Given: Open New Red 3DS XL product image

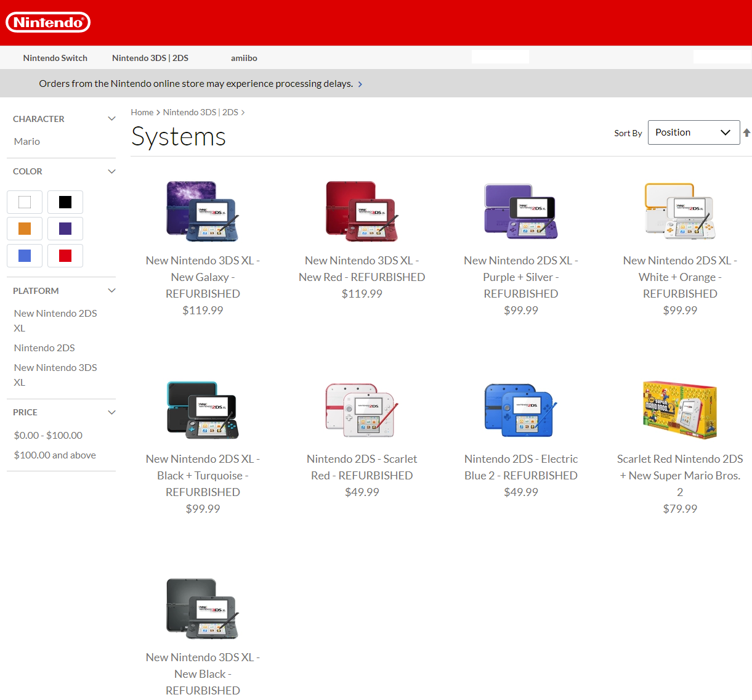Looking at the screenshot, I should click(362, 211).
